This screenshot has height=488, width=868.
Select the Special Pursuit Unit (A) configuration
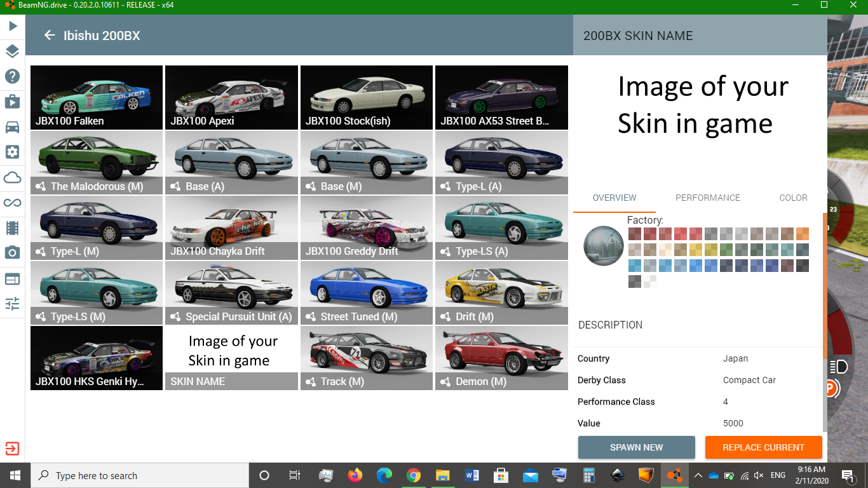pos(231,293)
